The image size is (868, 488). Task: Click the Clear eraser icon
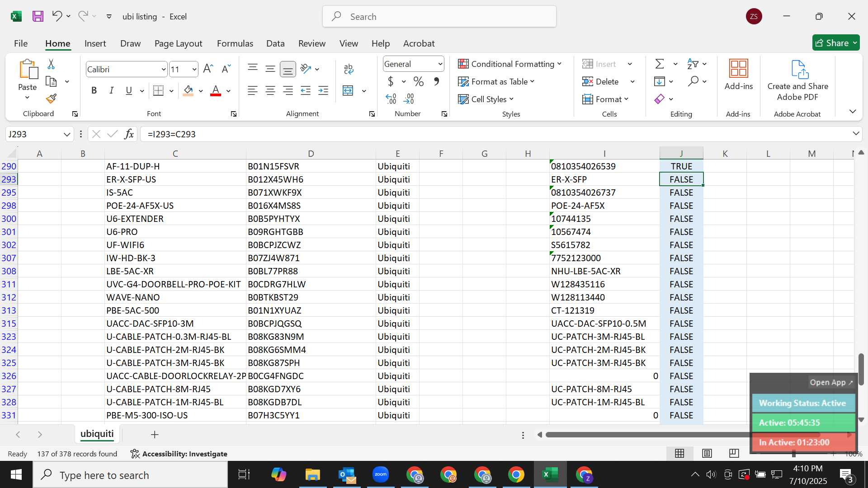point(660,99)
